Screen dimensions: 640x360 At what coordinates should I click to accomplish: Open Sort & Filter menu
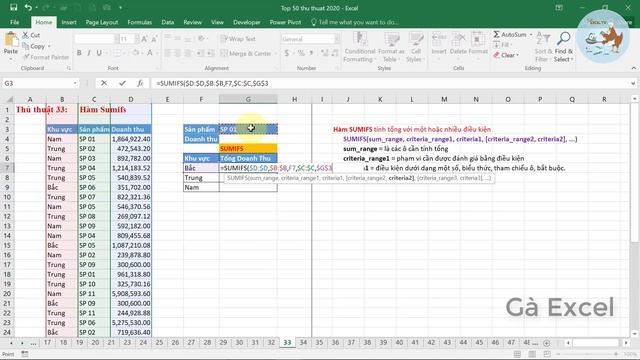click(x=543, y=47)
